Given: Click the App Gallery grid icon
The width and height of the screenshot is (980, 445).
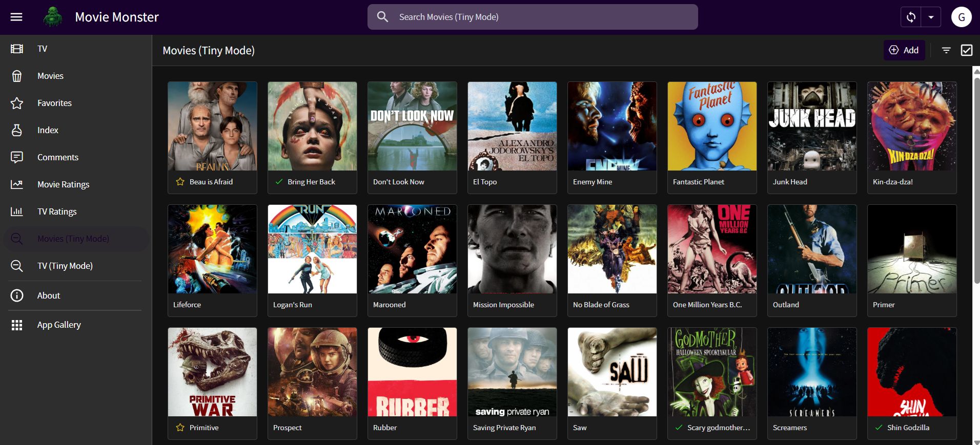Looking at the screenshot, I should pos(17,325).
